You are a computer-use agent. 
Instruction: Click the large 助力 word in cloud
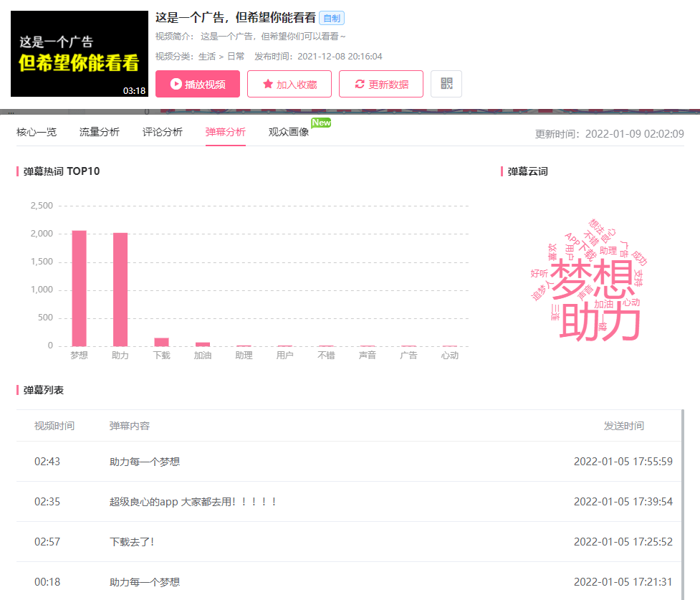(599, 323)
